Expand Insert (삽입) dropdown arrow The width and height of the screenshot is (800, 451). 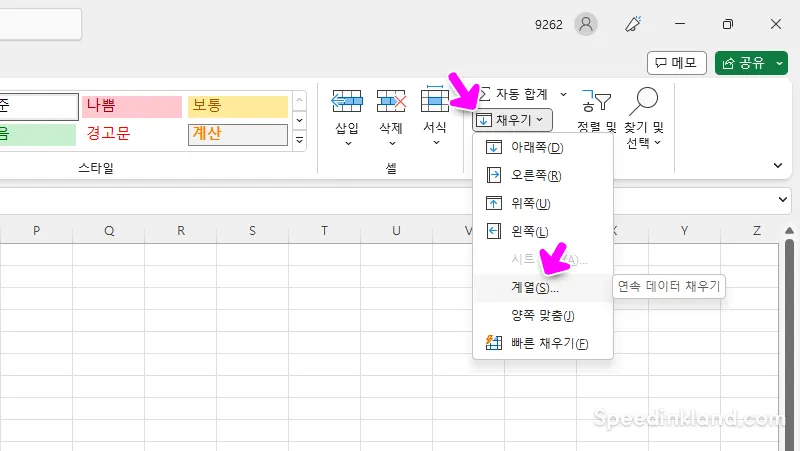[x=348, y=144]
